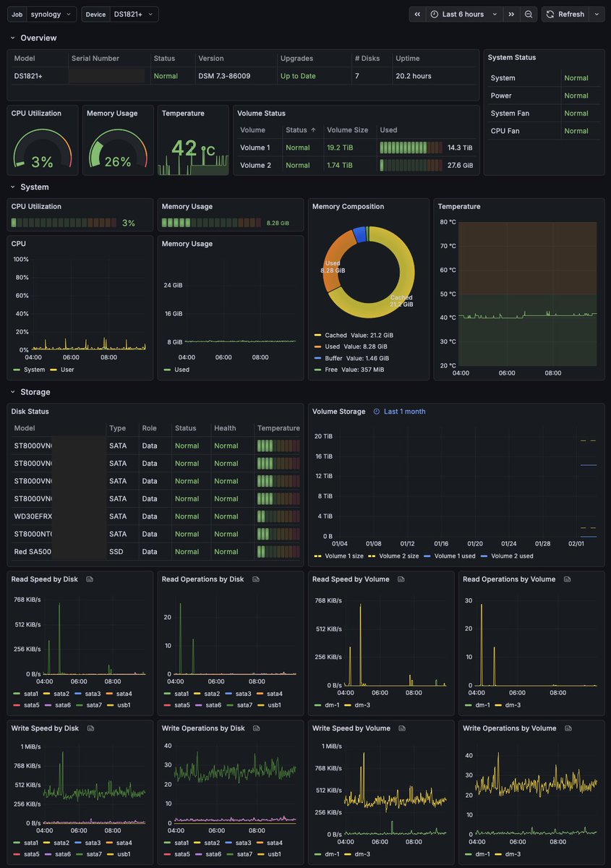Screen dimensions: 611x868
Task: Zoom out the time range using magnifier icon
Action: tap(529, 14)
